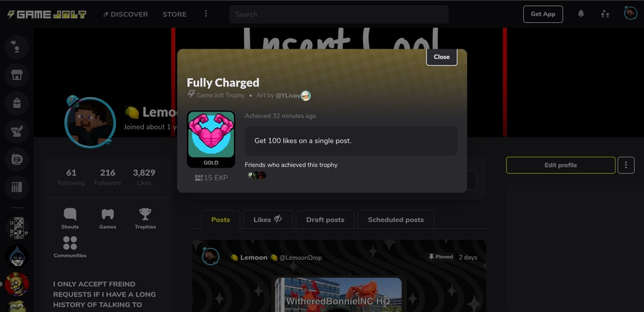The width and height of the screenshot is (644, 312).
Task: Open the friend requests icon in header
Action: (605, 14)
